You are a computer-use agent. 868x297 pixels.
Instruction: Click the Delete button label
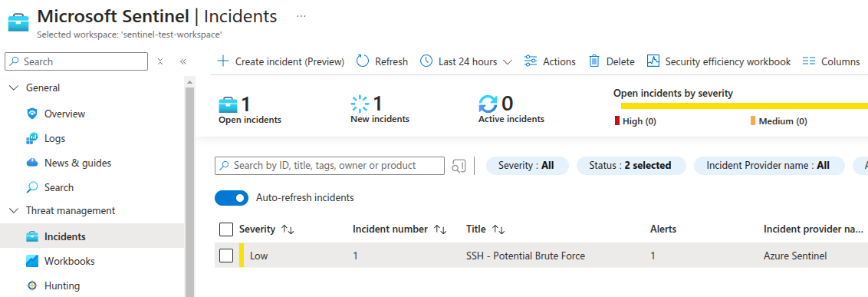pos(620,61)
